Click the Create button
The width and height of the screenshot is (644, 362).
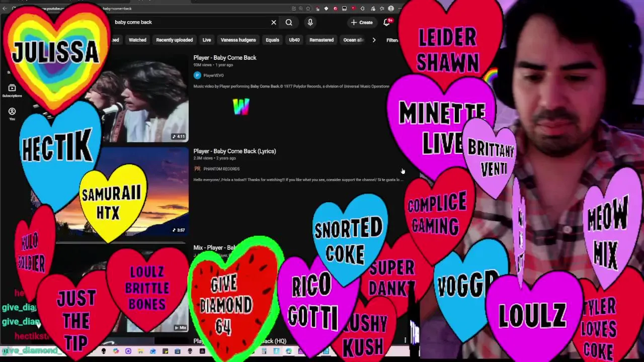[x=362, y=22]
